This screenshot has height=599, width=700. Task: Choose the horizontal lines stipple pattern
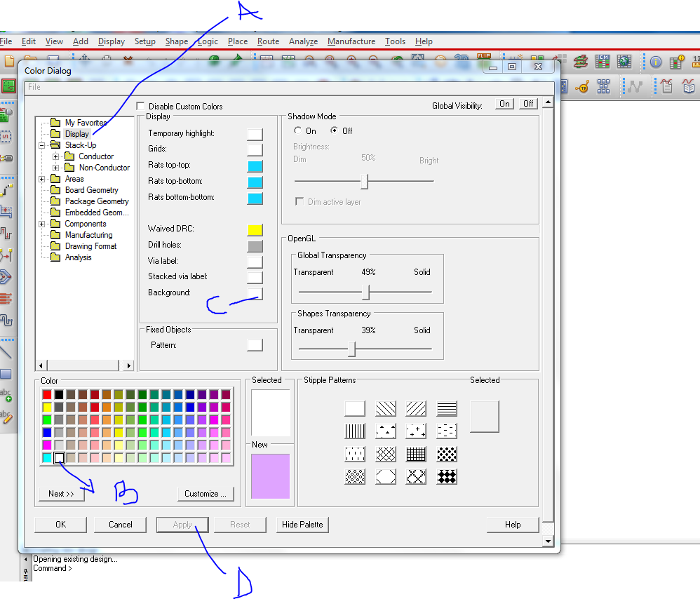coord(446,408)
